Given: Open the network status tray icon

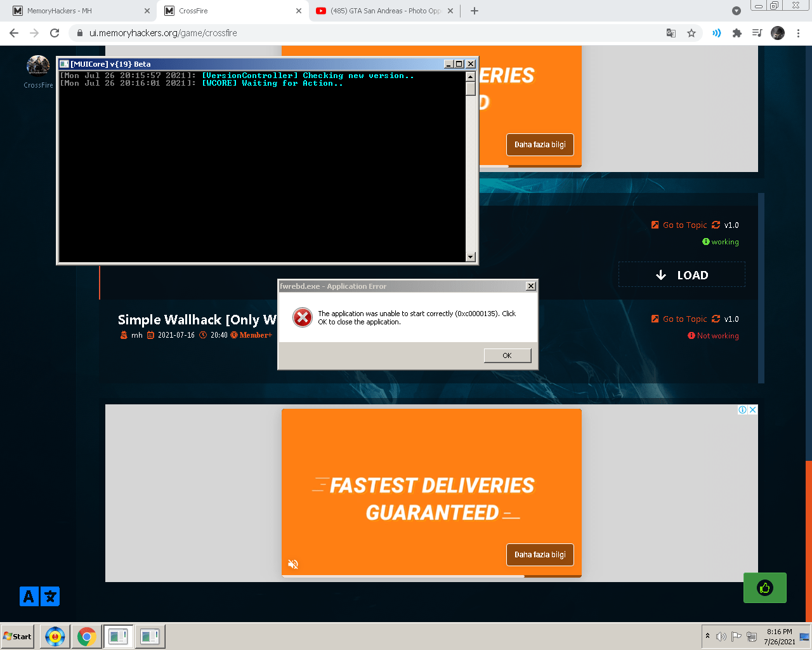Looking at the screenshot, I should click(x=752, y=637).
